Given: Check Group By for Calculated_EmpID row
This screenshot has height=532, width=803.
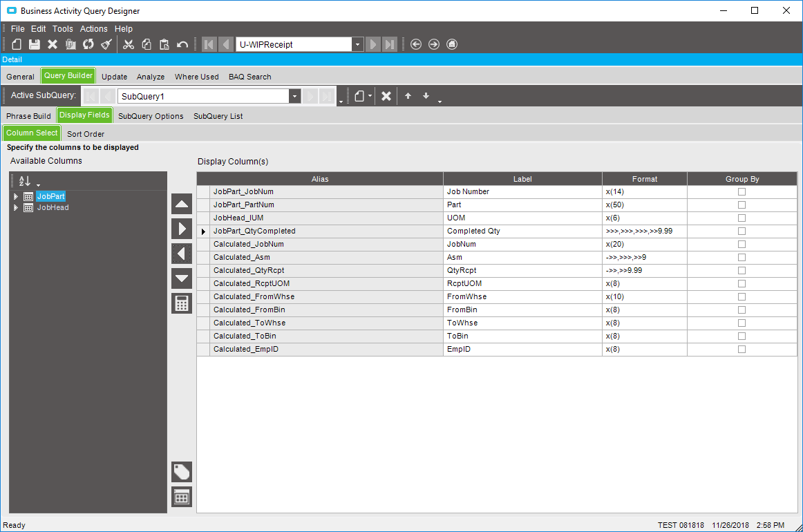Looking at the screenshot, I should (741, 350).
